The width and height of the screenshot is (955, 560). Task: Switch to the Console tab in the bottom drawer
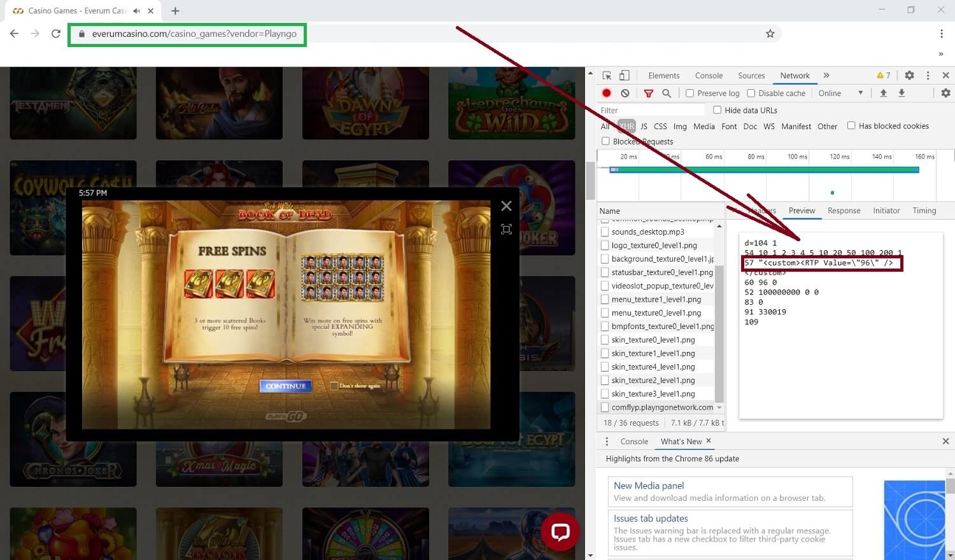634,442
